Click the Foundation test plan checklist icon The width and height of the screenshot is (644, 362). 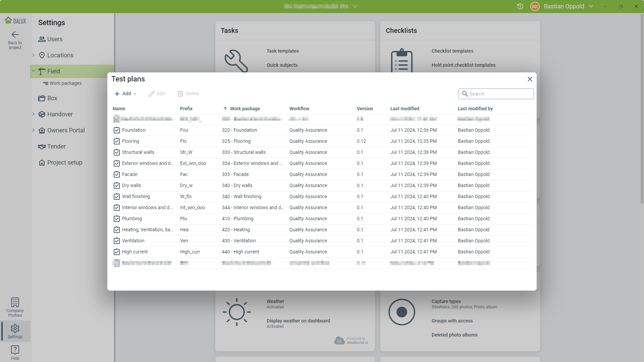pos(117,130)
